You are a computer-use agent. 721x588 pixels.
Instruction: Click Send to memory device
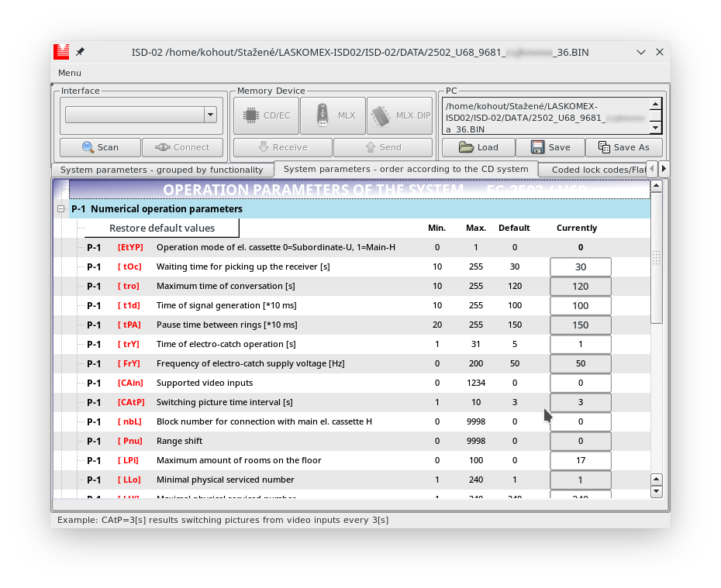click(383, 147)
